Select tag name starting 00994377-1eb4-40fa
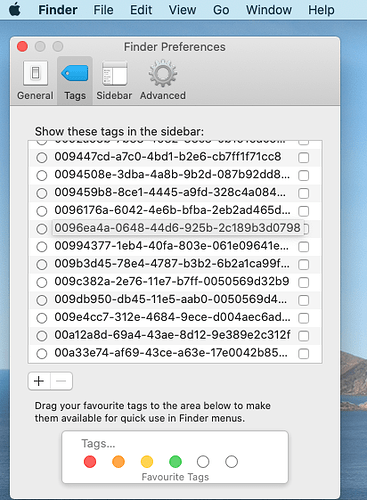367x500 pixels. point(172,246)
